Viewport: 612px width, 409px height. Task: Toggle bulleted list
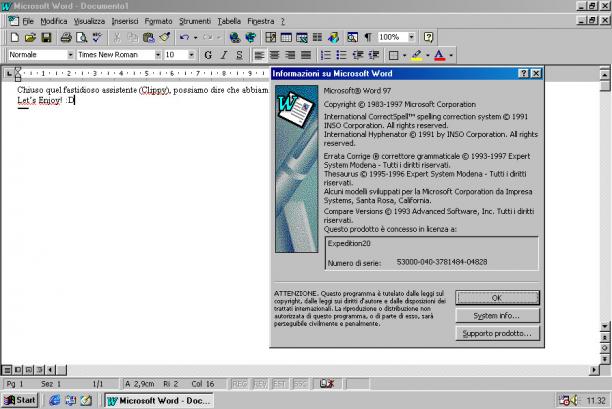[x=342, y=55]
